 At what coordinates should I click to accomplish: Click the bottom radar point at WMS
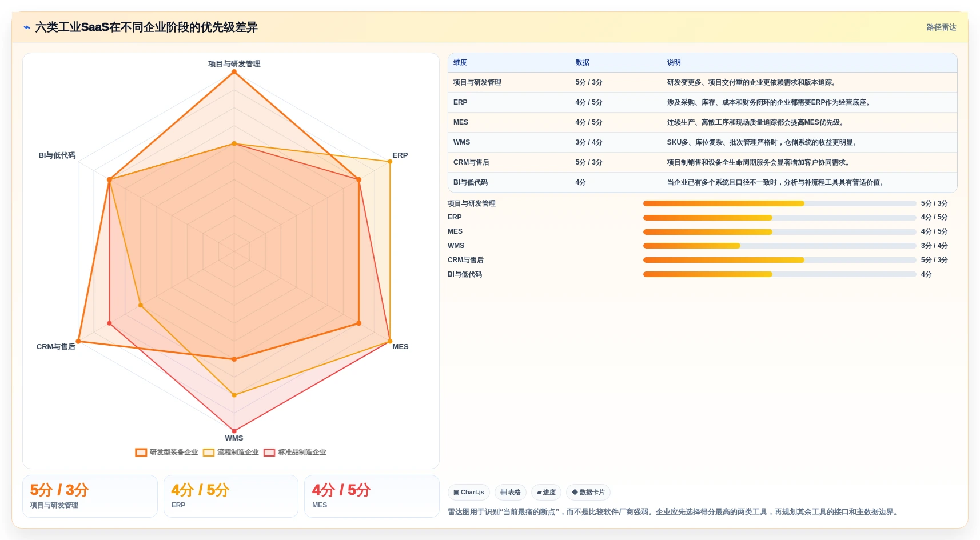pyautogui.click(x=234, y=431)
